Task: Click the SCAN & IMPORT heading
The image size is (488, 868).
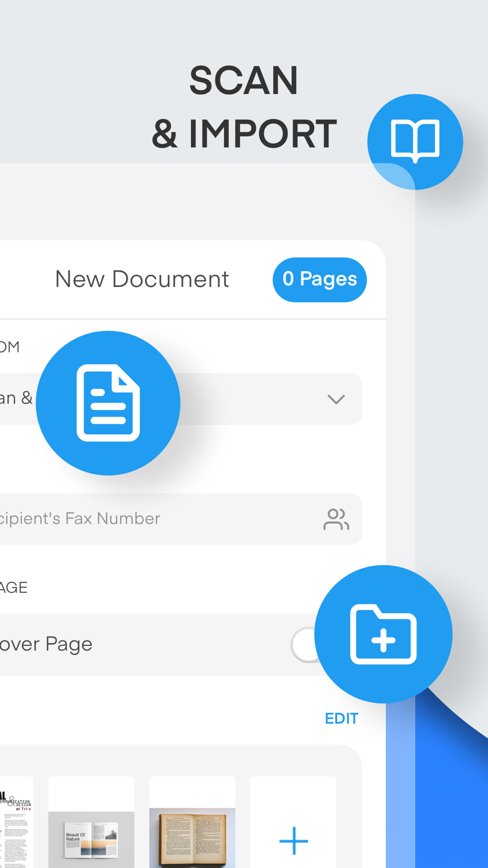Action: [x=244, y=107]
